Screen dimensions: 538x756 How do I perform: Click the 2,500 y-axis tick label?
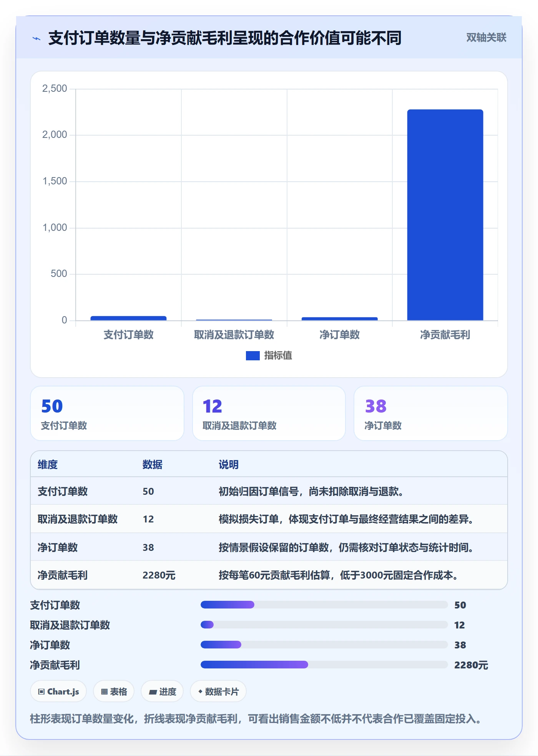[55, 89]
